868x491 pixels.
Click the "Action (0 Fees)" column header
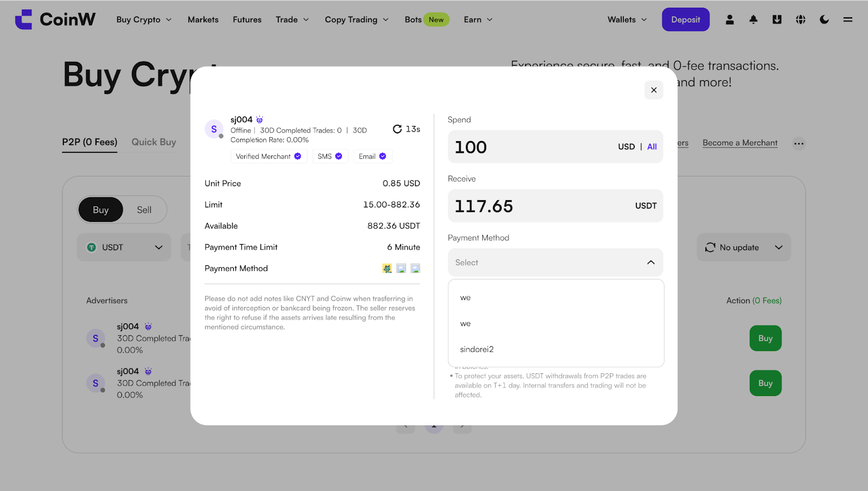click(754, 301)
